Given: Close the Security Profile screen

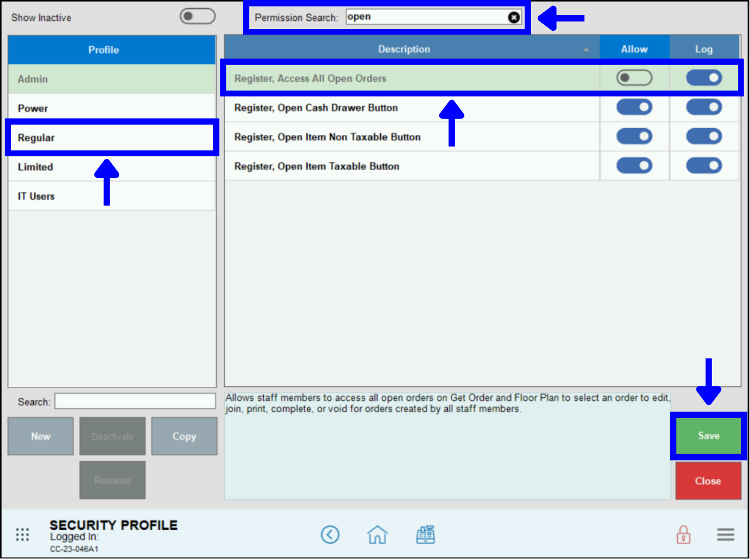Looking at the screenshot, I should [708, 480].
